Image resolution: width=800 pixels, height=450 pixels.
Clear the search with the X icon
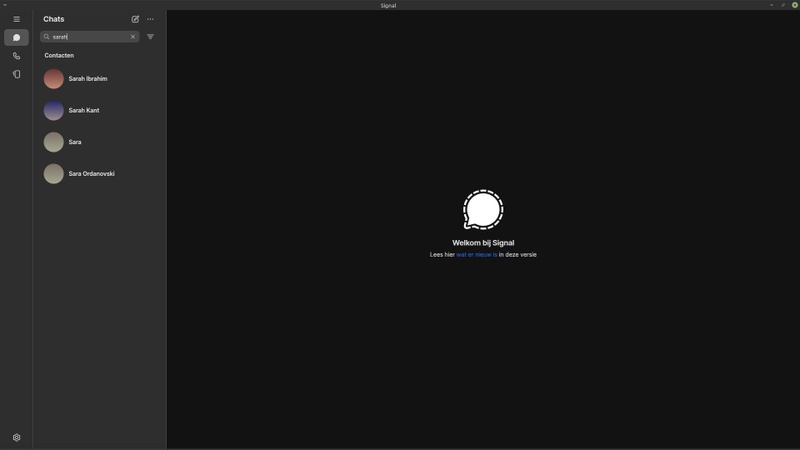133,37
